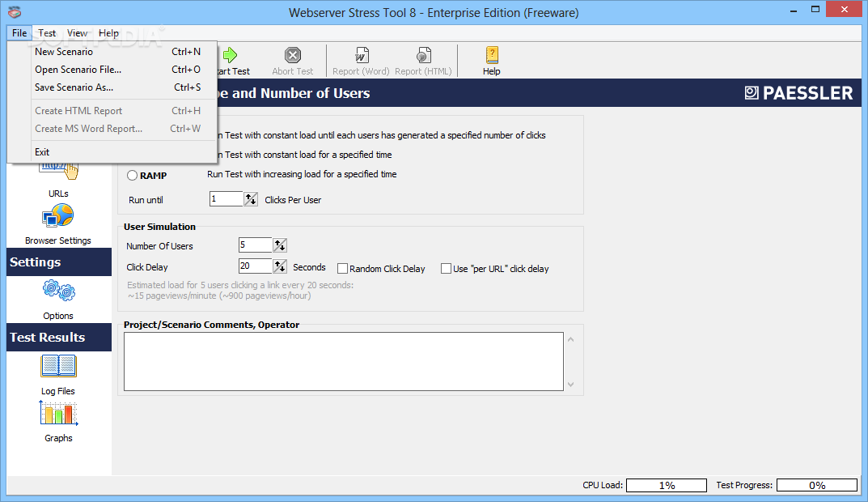
Task: Open Browser Settings globe icon
Action: pos(58,215)
